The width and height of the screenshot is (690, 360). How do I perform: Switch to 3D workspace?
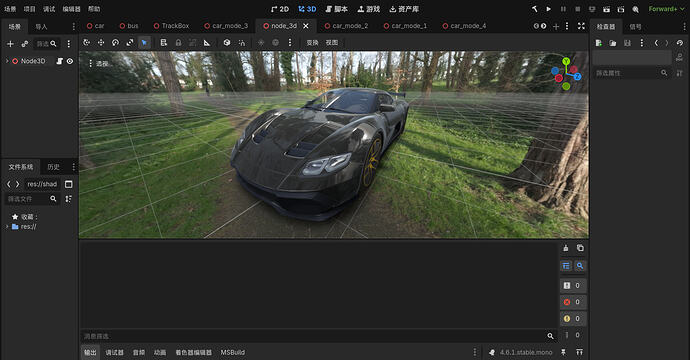[x=307, y=9]
